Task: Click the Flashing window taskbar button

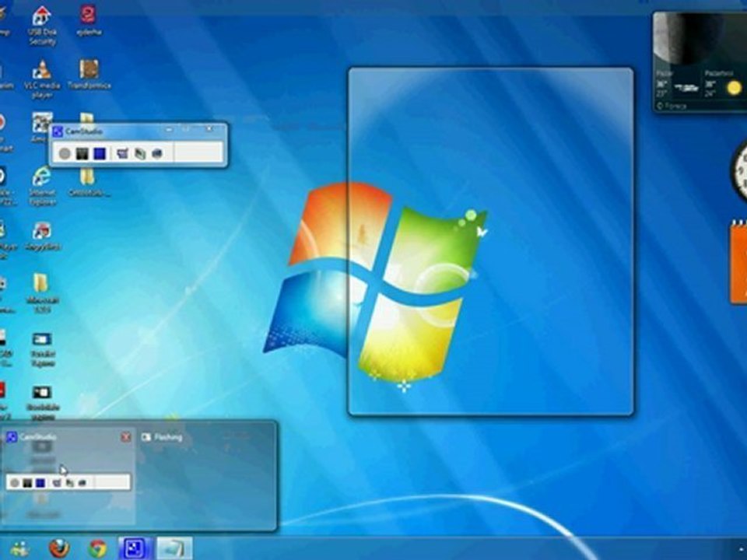Action: click(x=174, y=548)
